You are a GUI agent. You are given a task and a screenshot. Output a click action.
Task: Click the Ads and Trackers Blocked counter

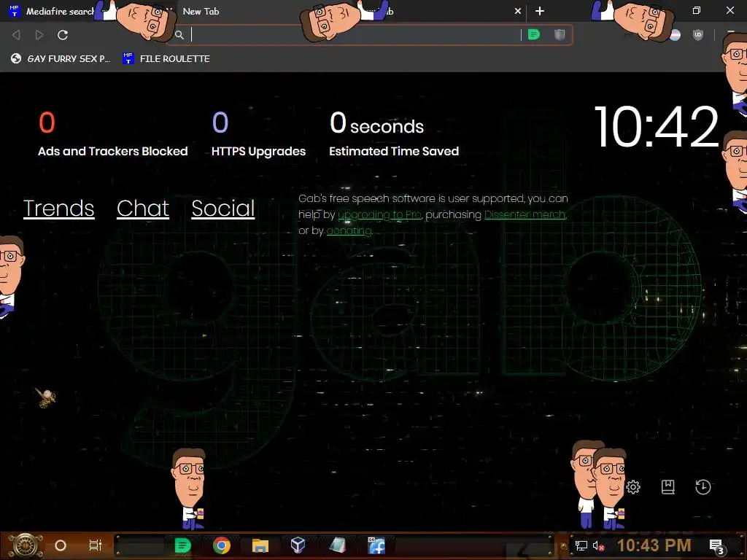[113, 134]
